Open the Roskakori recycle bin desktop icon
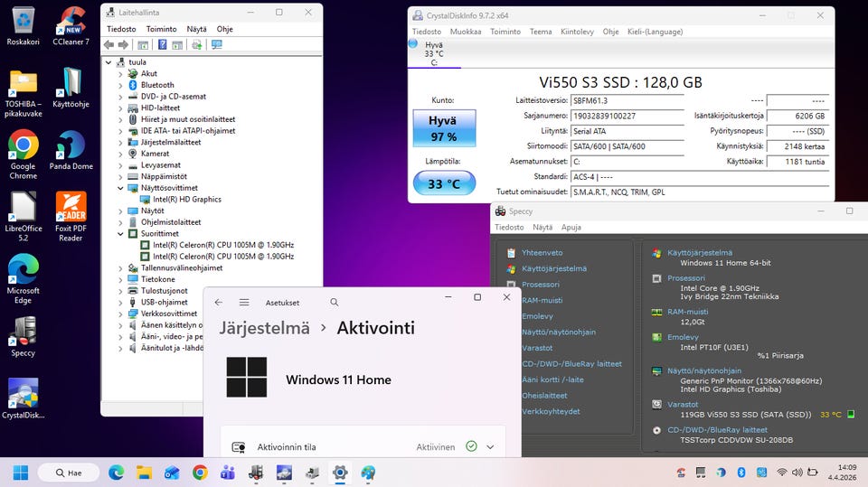Viewport: 868px width, 487px height. [x=23, y=26]
